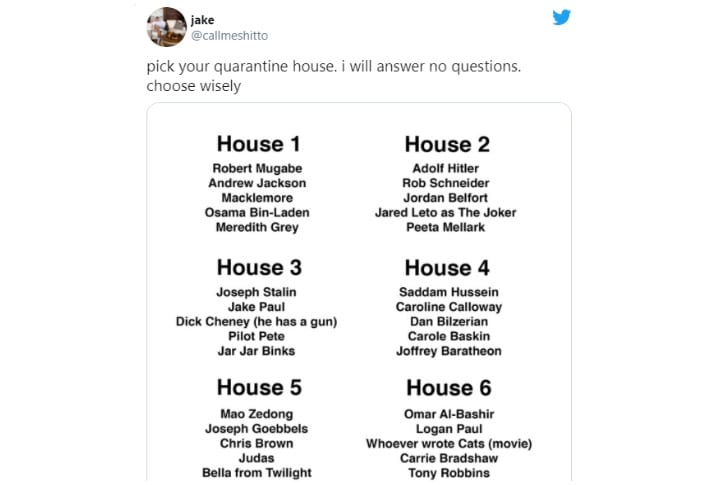Click the name Macklemore

(257, 198)
